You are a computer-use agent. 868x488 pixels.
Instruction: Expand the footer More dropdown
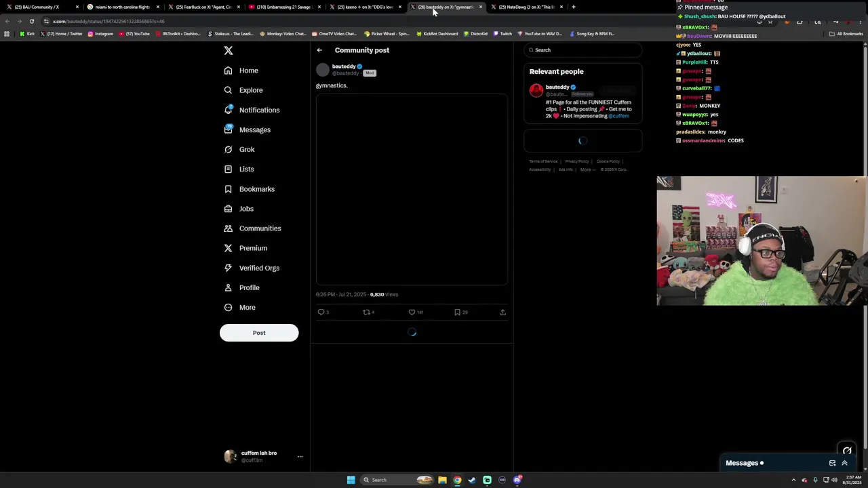[x=587, y=169]
